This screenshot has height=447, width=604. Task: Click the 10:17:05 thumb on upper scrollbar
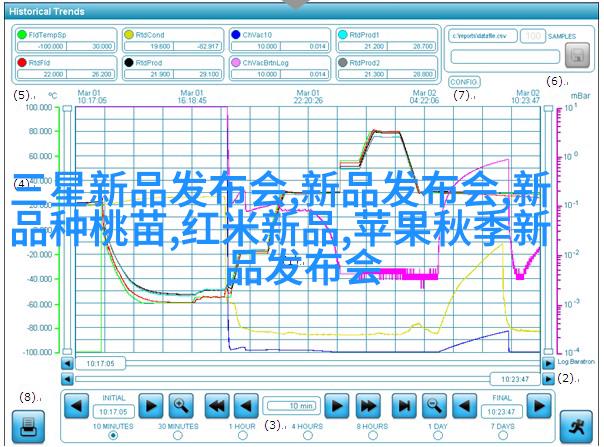point(100,363)
